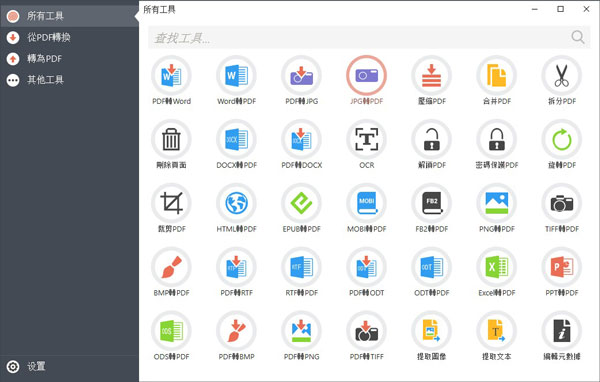Open the 其他工具 sidebar category
600x382 pixels.
[x=69, y=80]
